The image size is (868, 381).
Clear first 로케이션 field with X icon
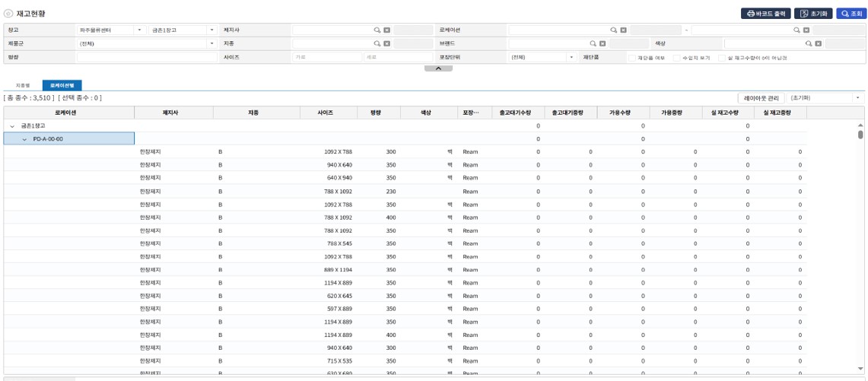click(x=623, y=30)
